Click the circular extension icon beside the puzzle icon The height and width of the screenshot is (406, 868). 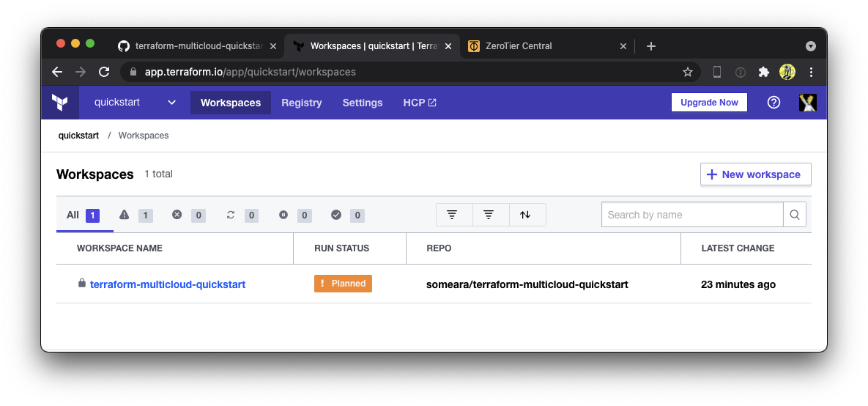pos(740,72)
